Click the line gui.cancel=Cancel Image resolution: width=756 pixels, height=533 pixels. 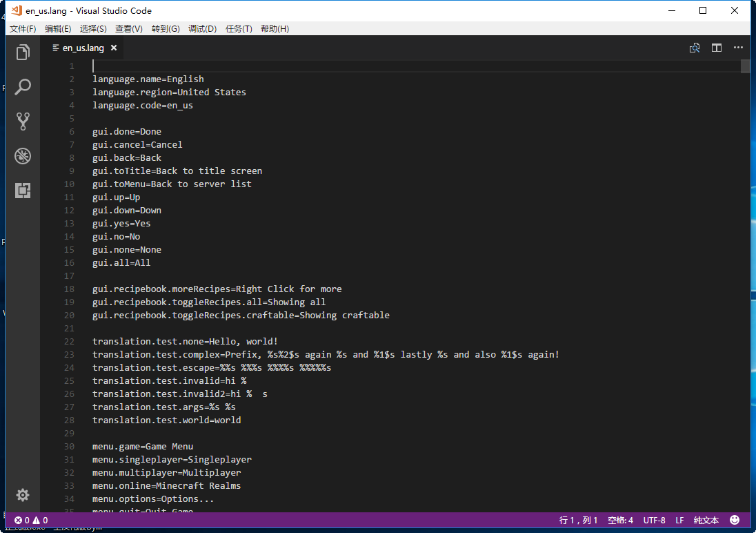137,144
